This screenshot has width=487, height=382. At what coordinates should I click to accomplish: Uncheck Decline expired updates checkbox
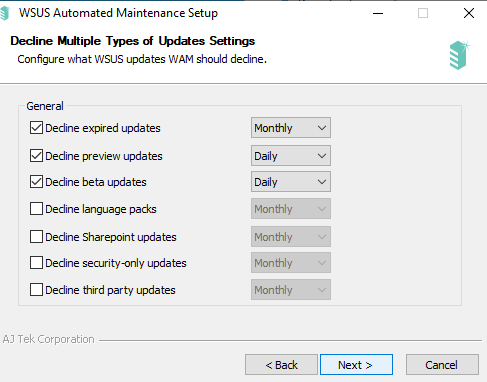36,128
